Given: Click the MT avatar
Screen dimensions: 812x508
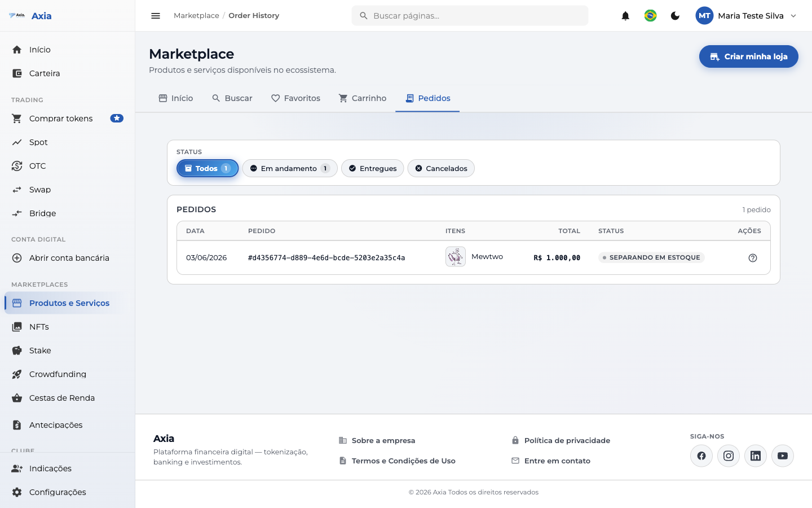Looking at the screenshot, I should [704, 16].
